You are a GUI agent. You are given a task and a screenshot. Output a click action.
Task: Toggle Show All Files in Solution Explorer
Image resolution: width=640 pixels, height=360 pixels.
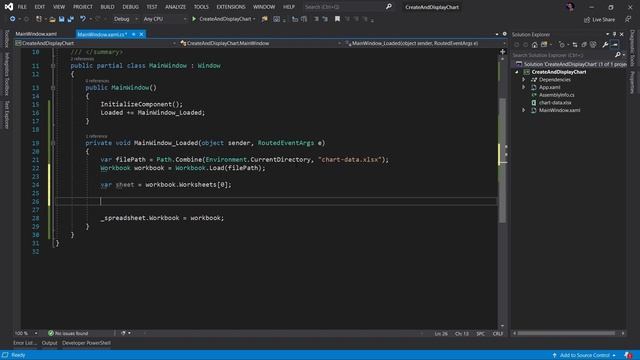[x=593, y=44]
